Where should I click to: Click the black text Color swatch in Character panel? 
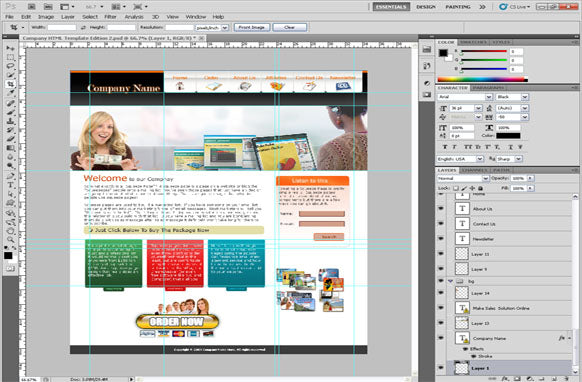pos(508,136)
